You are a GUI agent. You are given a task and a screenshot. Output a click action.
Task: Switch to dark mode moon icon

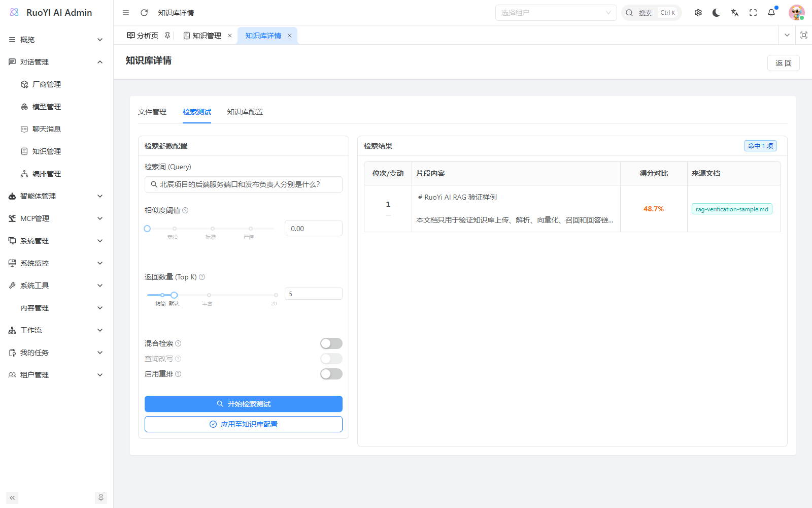[x=716, y=13]
